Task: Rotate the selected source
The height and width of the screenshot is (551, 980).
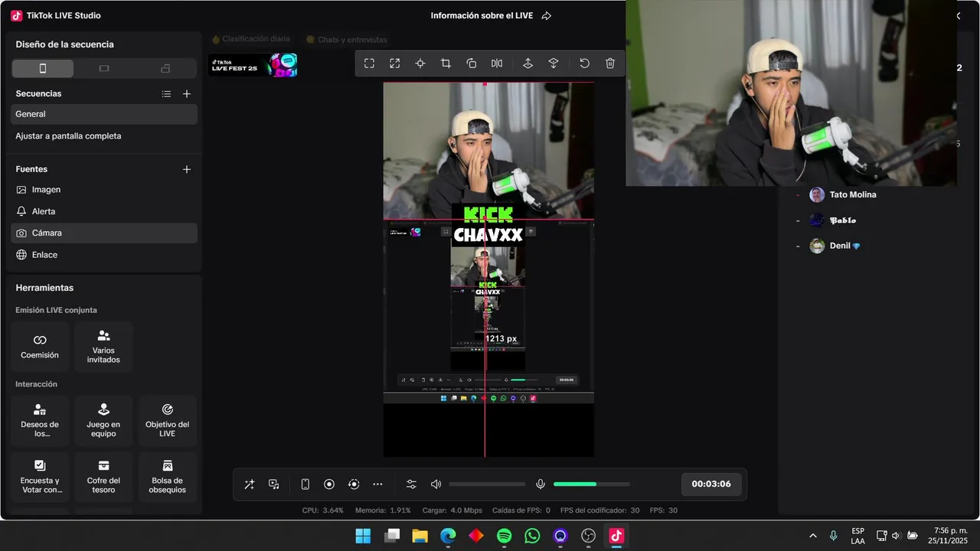Action: (x=472, y=64)
